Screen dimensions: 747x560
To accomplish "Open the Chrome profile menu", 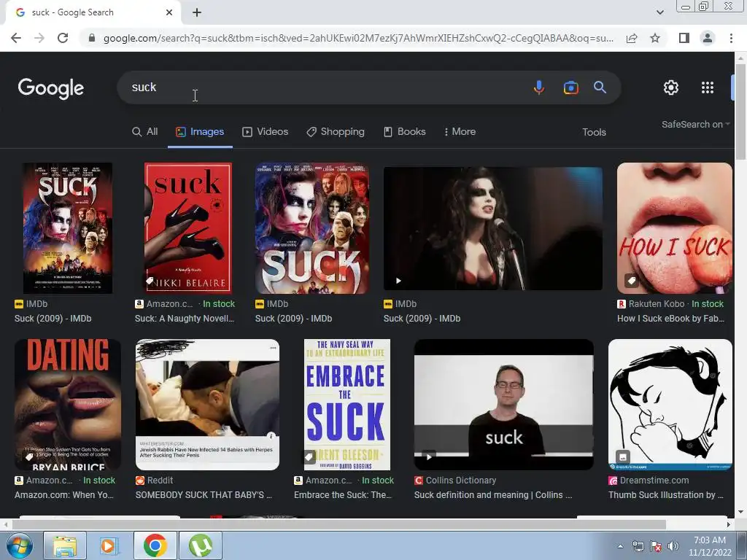I will pos(708,38).
